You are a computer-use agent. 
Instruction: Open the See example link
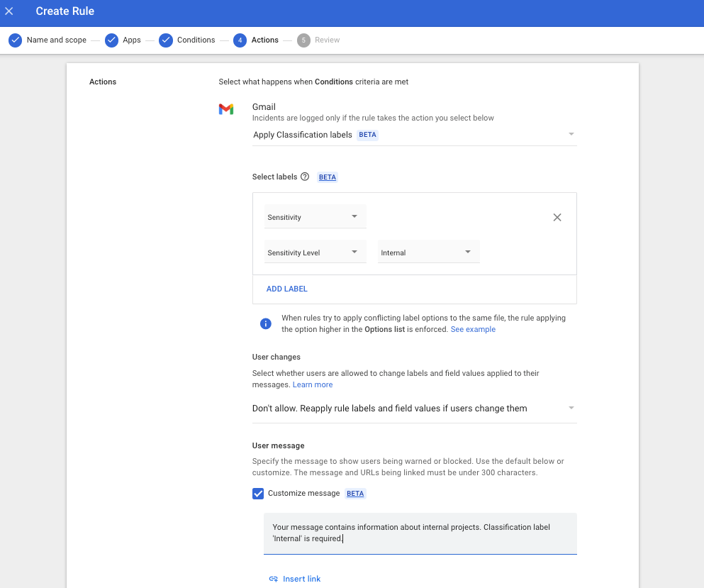pos(473,329)
